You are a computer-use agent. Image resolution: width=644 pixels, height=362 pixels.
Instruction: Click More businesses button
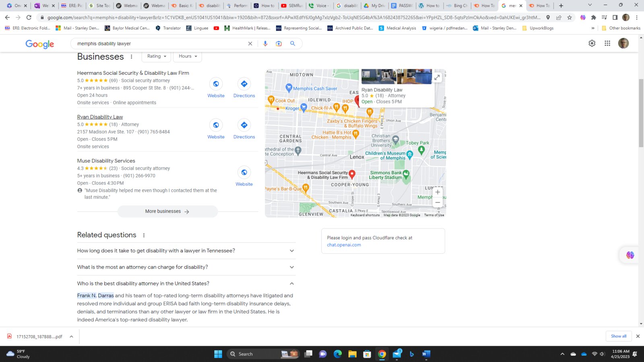(167, 211)
